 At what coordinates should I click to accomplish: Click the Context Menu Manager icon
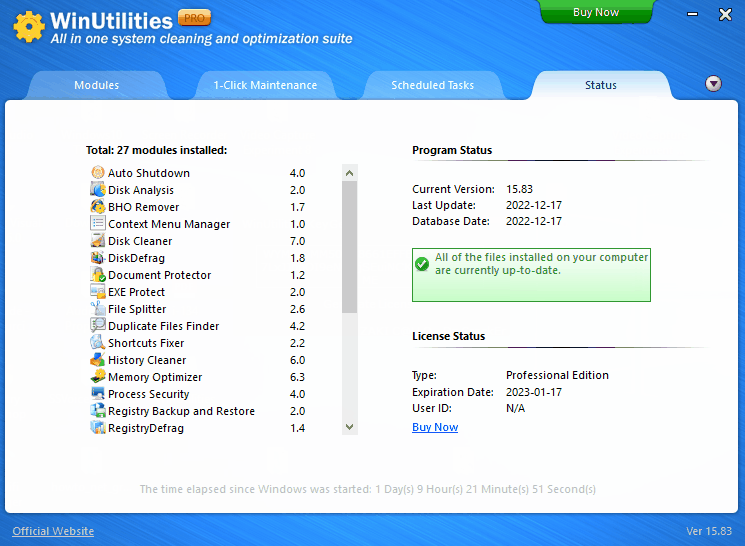point(98,223)
